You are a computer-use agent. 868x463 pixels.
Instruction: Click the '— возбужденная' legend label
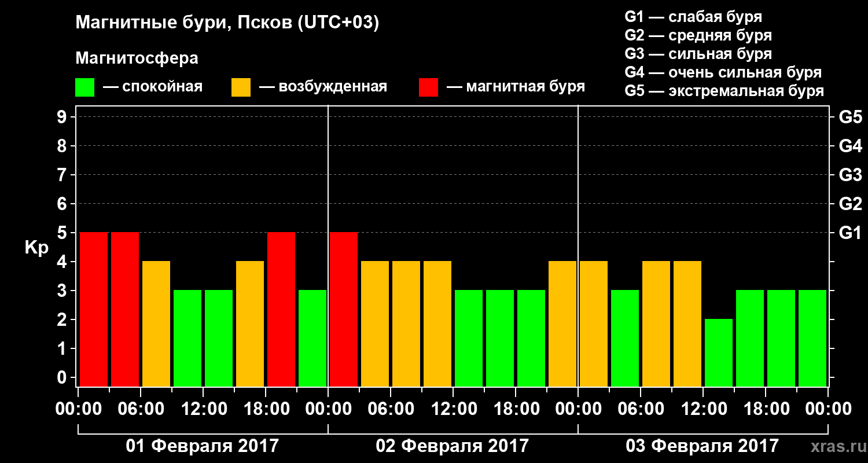pos(323,87)
